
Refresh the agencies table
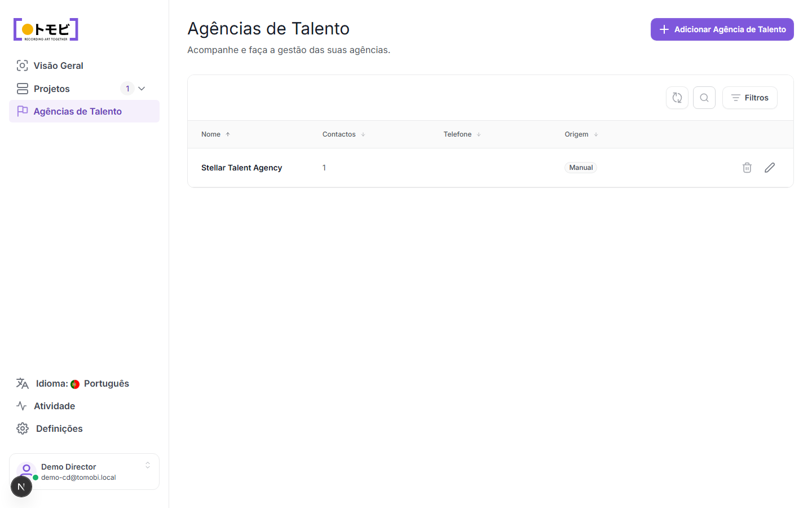pyautogui.click(x=677, y=98)
